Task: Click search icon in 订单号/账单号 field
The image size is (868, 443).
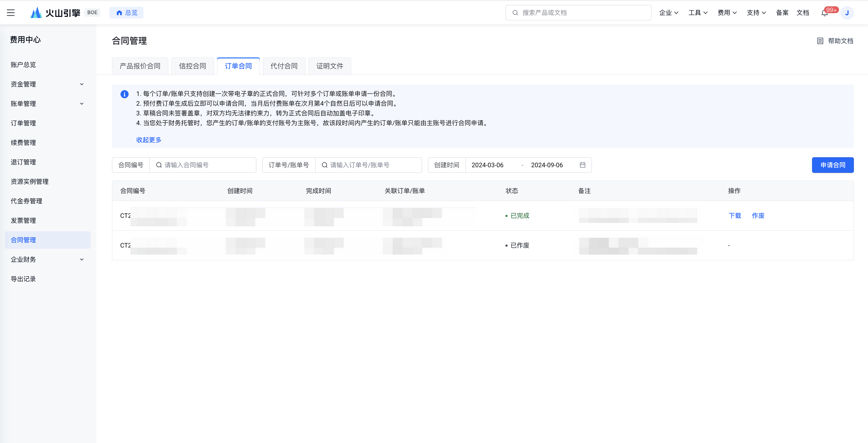Action: pyautogui.click(x=325, y=165)
